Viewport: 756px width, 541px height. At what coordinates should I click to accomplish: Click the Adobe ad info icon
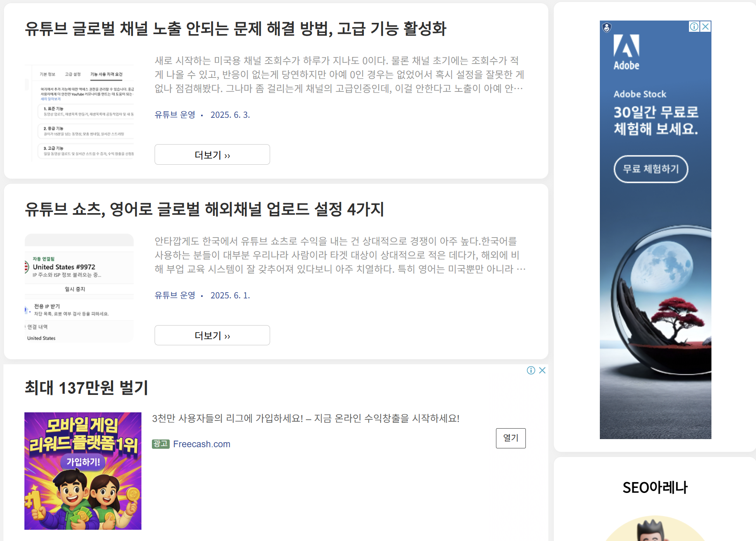click(694, 26)
